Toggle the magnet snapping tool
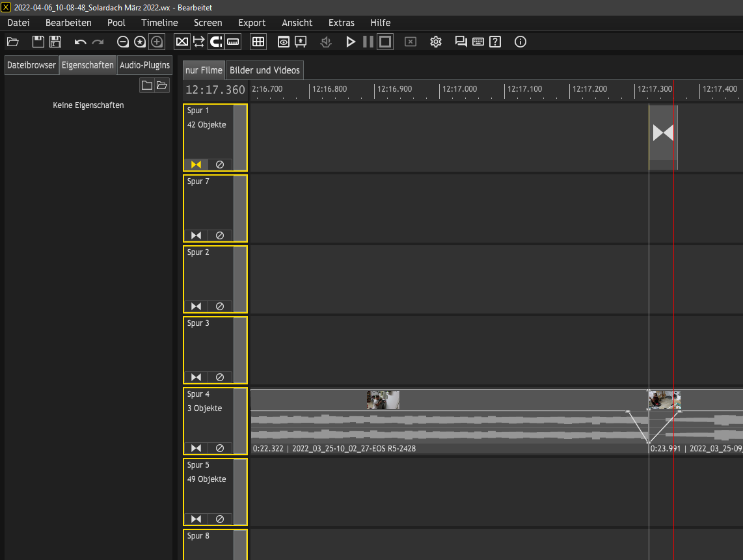 point(216,42)
